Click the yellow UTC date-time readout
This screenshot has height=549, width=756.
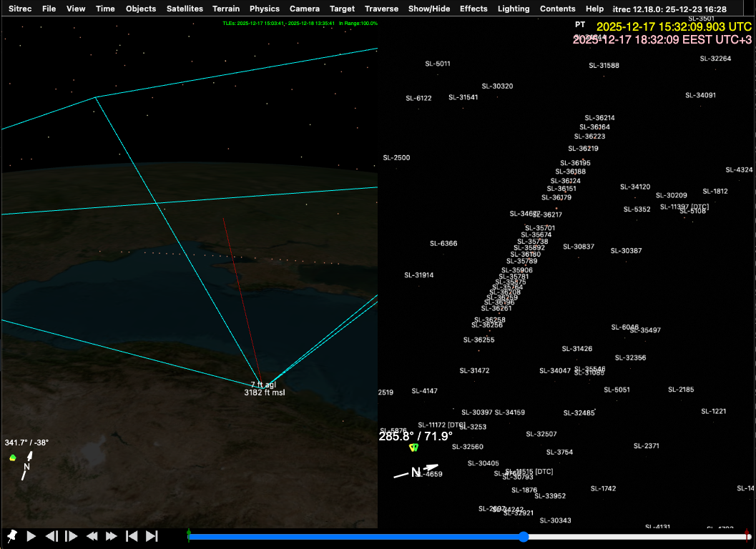pos(674,26)
